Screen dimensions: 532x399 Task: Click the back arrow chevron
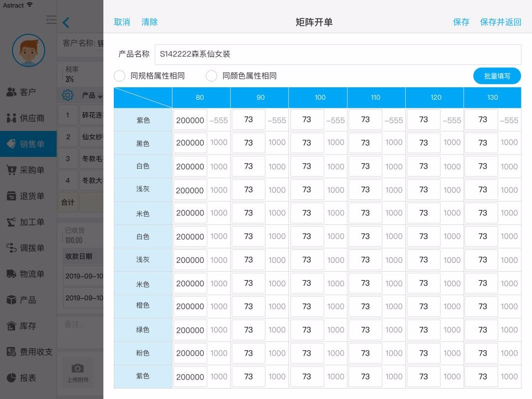[66, 22]
